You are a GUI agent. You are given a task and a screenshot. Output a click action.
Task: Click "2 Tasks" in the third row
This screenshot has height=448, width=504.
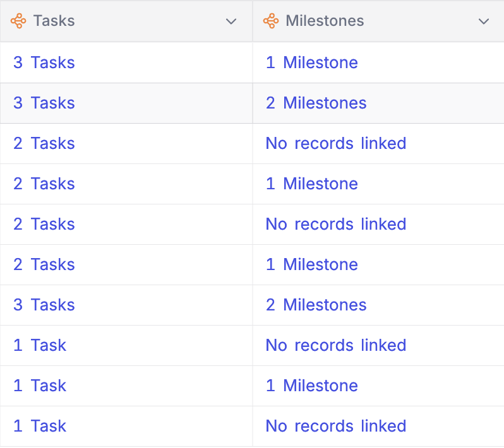(44, 143)
